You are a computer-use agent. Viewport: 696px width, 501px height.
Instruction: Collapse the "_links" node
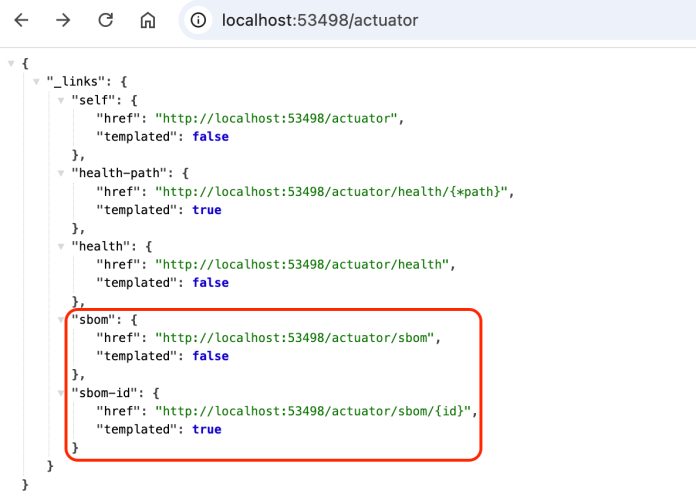click(36, 81)
